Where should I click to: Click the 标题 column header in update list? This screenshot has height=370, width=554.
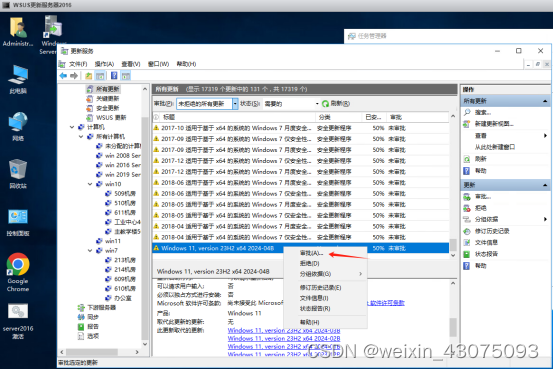pos(169,117)
